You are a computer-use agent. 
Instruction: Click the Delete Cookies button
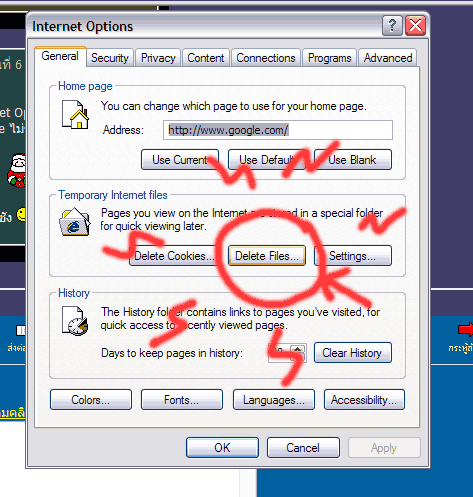tap(173, 256)
